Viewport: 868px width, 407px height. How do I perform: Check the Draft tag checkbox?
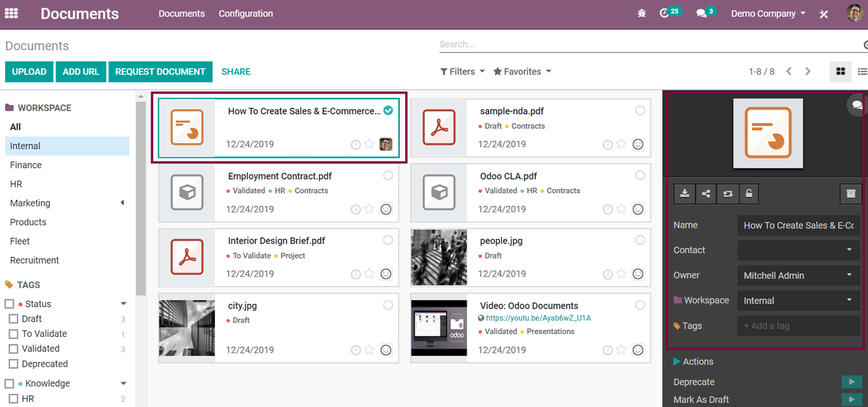click(x=13, y=319)
